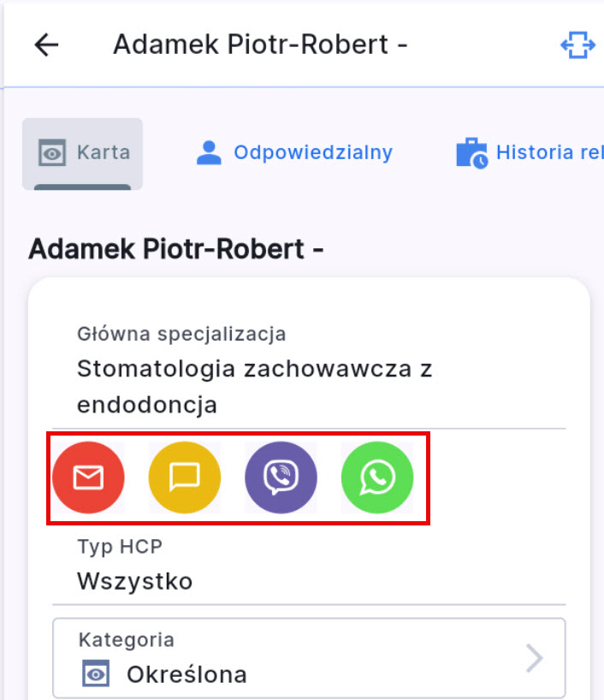The height and width of the screenshot is (700, 604).
Task: Click the bold Adamek Piotr-Robert card heading
Action: pyautogui.click(x=176, y=250)
